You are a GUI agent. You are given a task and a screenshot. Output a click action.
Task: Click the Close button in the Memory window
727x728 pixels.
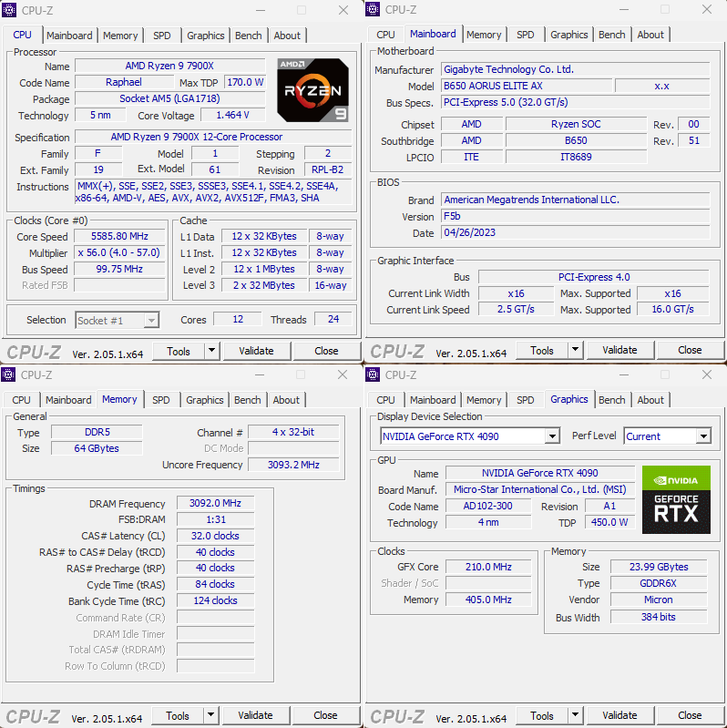click(325, 715)
